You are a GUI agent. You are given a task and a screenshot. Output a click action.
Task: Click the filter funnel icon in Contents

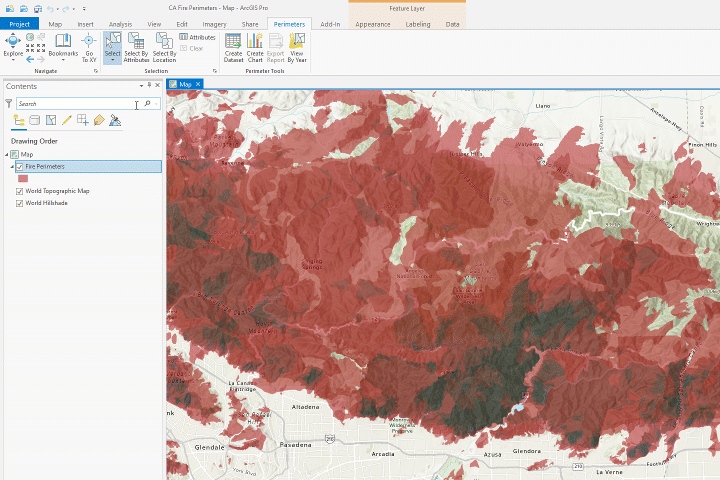(9, 103)
